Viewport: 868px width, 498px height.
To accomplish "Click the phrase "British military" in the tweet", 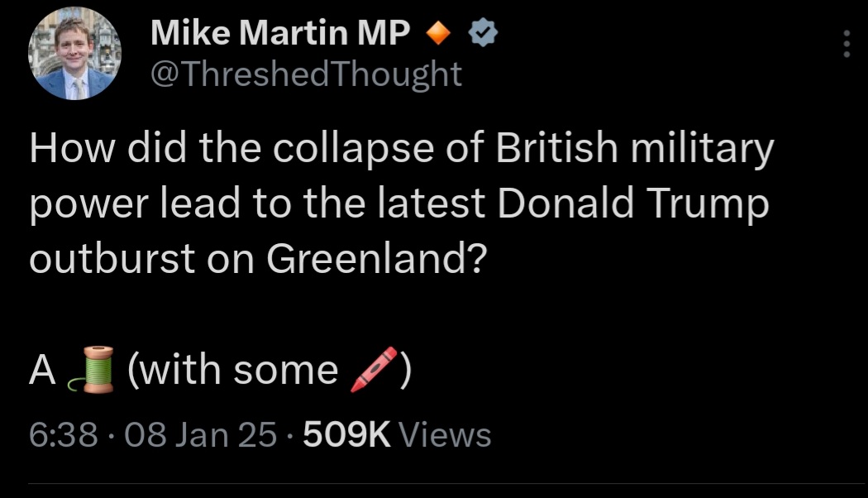I will [634, 150].
